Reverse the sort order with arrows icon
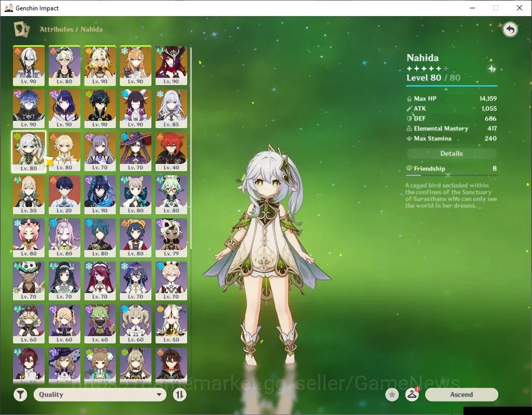 click(179, 395)
